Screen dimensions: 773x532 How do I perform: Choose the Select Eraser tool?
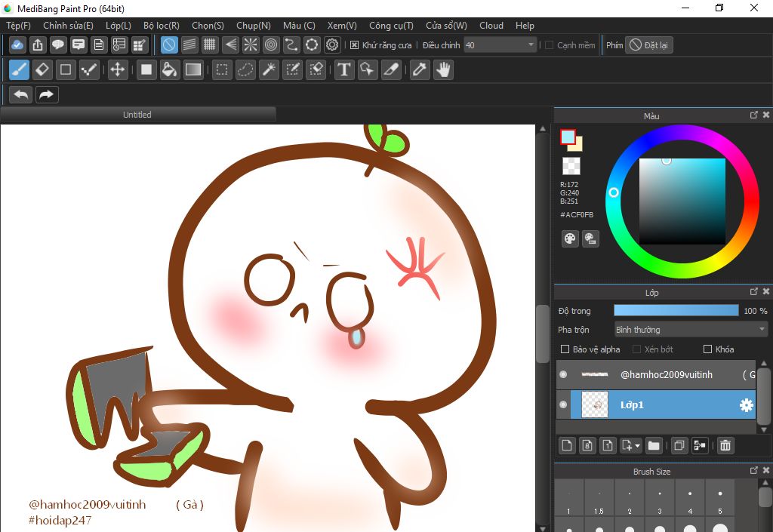[x=316, y=69]
